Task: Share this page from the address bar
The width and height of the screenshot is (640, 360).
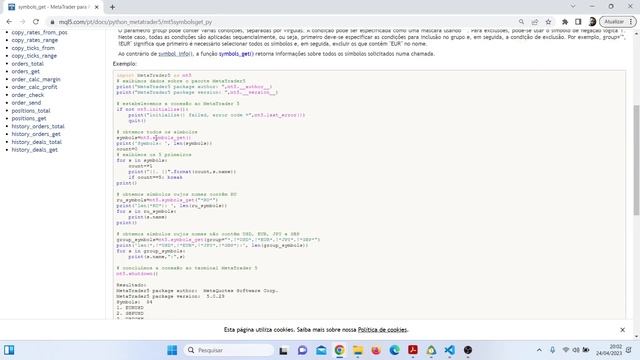Action: [x=535, y=22]
